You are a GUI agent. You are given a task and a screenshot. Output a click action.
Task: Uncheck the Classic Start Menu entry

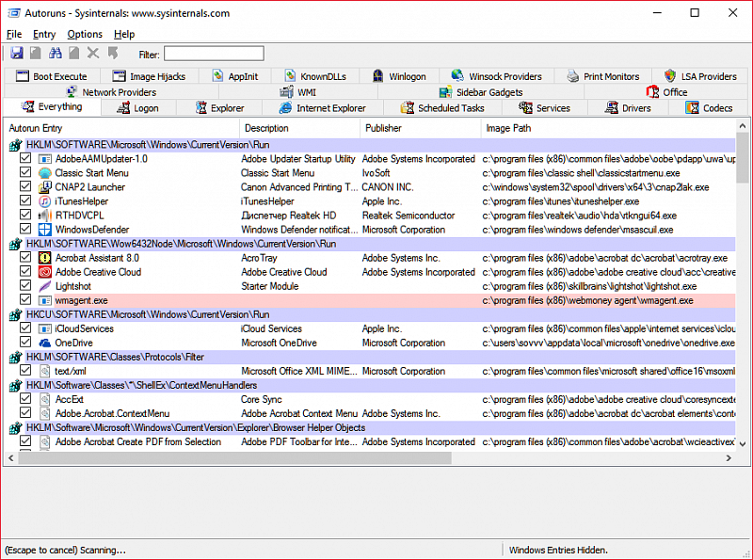pyautogui.click(x=25, y=173)
